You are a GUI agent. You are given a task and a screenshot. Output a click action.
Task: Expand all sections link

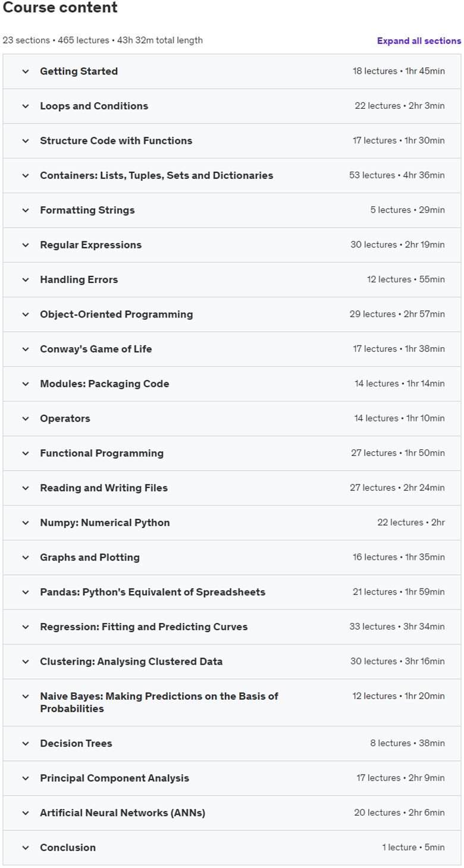[419, 41]
